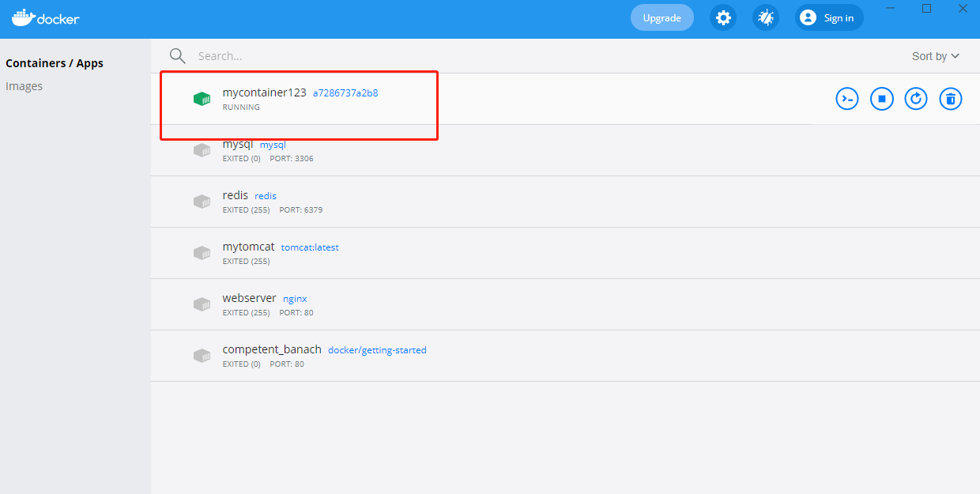This screenshot has width=980, height=494.
Task: Open image link a7286737a2b8
Action: pos(345,92)
